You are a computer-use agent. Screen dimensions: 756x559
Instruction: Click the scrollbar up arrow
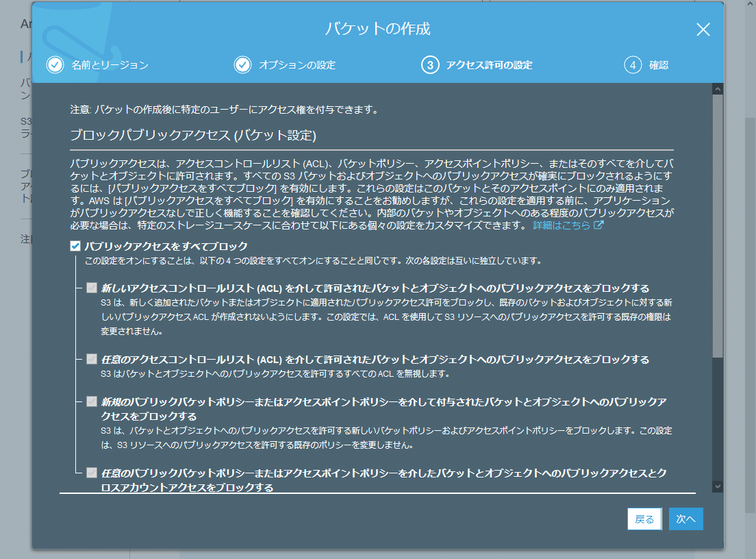(x=718, y=87)
